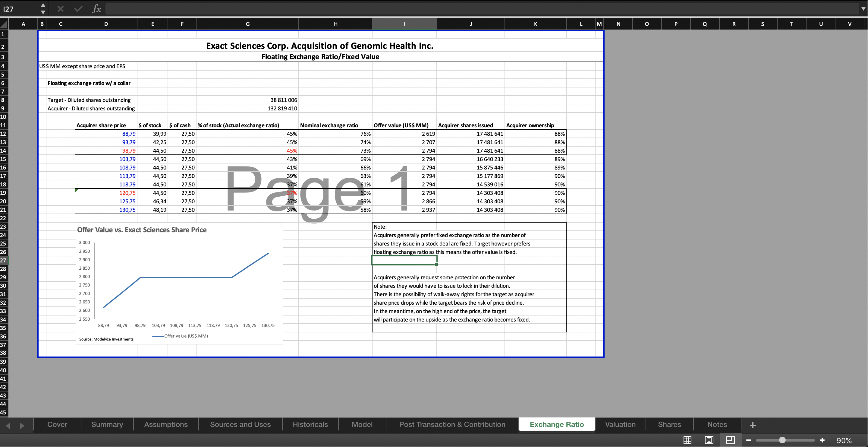868x447 pixels.
Task: Confirm the entry with the checkmark icon
Action: click(78, 9)
